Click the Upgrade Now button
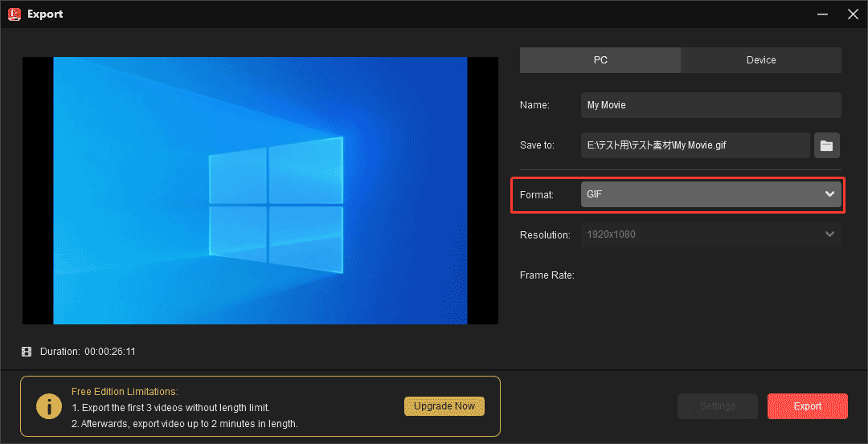 [444, 405]
